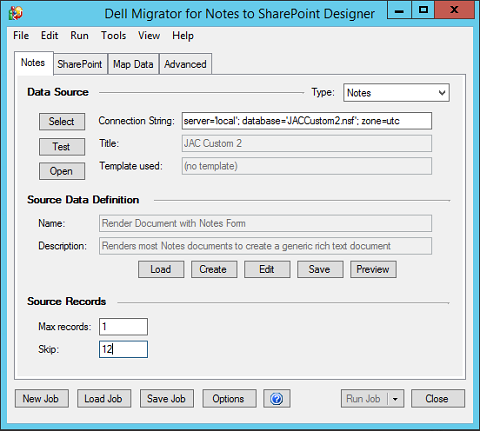Click the Close button at bottom
This screenshot has height=431, width=480.
[x=437, y=399]
